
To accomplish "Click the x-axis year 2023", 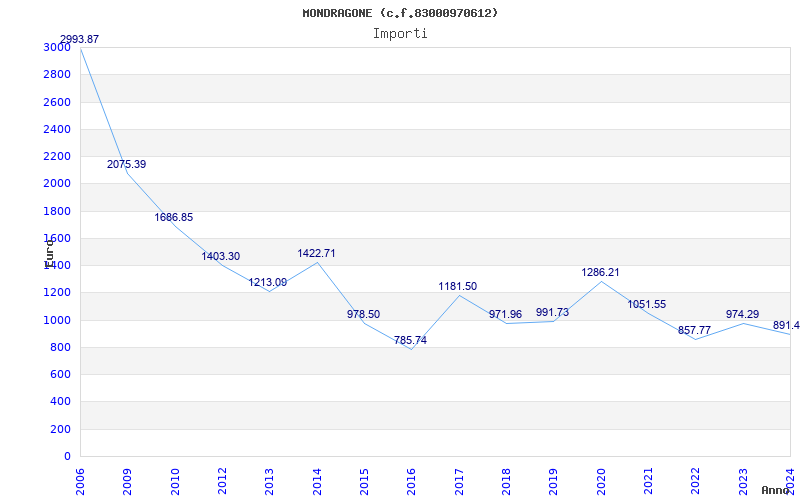I will 743,482.
